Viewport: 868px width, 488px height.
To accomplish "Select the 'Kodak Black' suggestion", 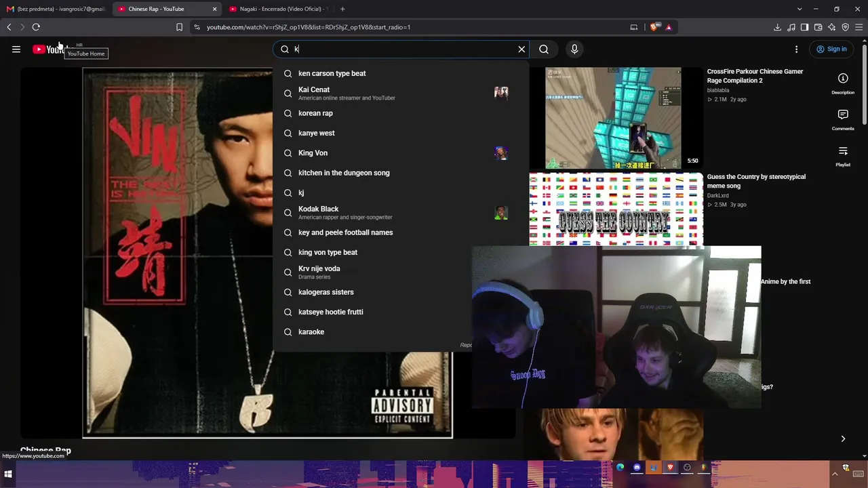I will tap(401, 212).
